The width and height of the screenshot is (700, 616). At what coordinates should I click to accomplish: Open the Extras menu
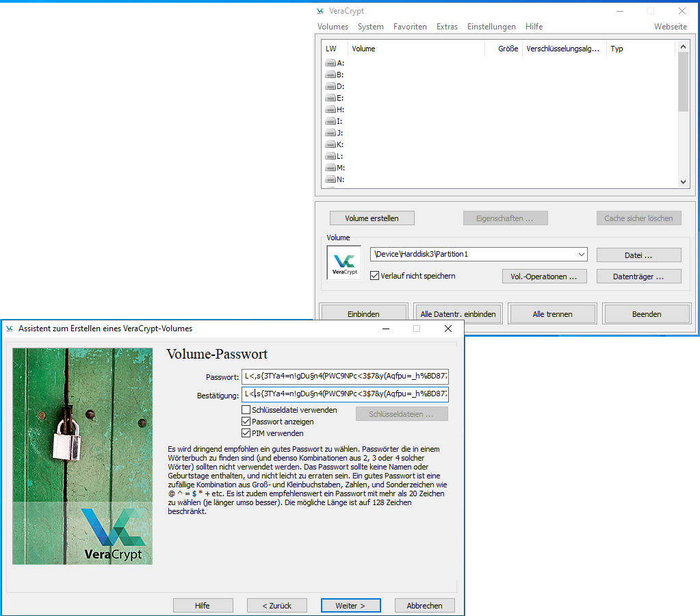(447, 27)
